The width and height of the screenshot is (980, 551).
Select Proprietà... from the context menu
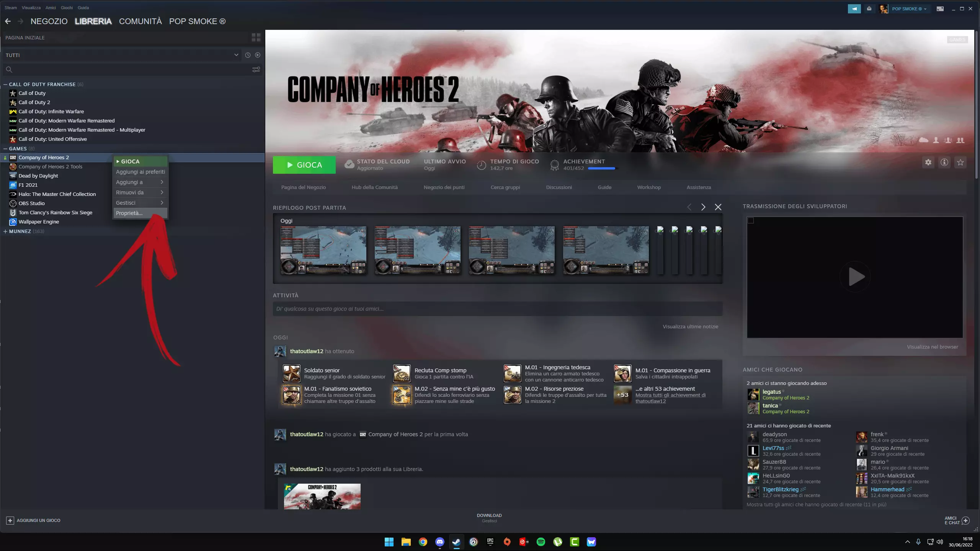tap(129, 213)
